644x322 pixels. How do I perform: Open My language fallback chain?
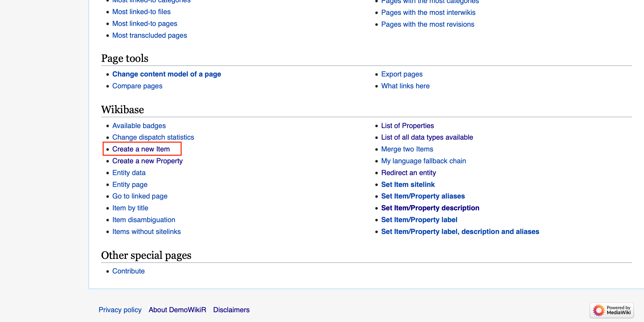(423, 161)
